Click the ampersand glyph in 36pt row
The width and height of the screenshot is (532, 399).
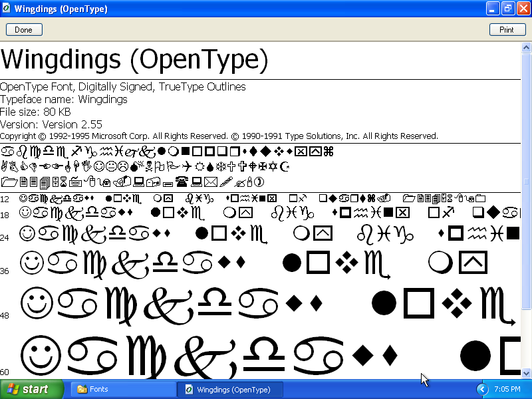130,265
